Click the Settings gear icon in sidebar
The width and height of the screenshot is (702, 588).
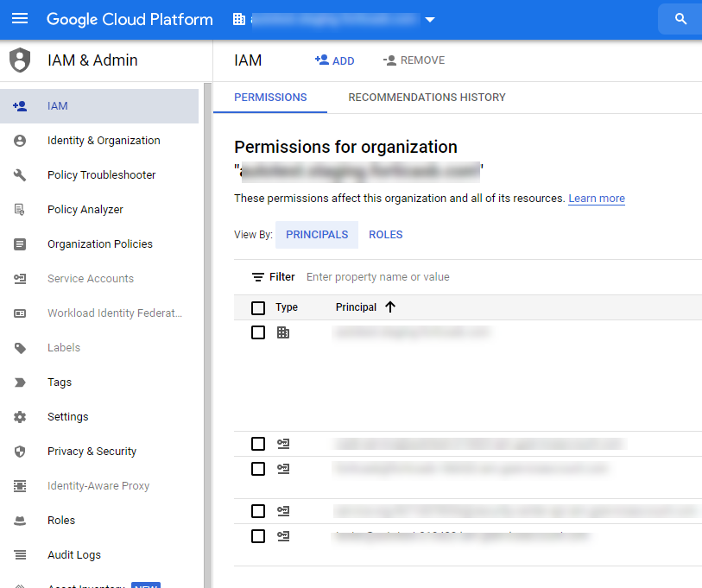(x=20, y=417)
